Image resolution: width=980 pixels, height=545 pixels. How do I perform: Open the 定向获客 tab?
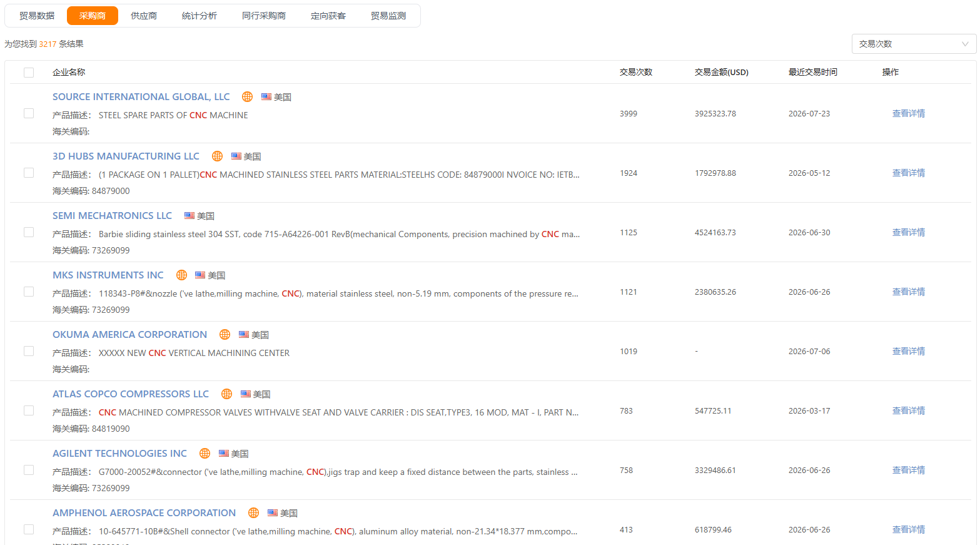click(328, 16)
